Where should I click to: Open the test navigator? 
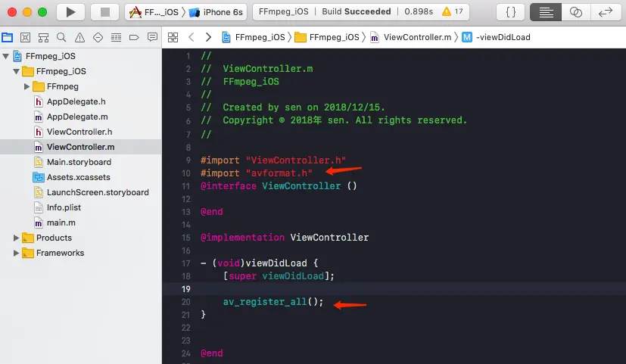click(x=98, y=38)
